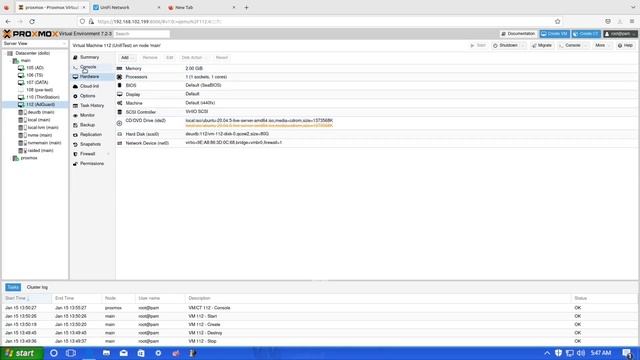Select the main node in the tree

pyautogui.click(x=25, y=60)
